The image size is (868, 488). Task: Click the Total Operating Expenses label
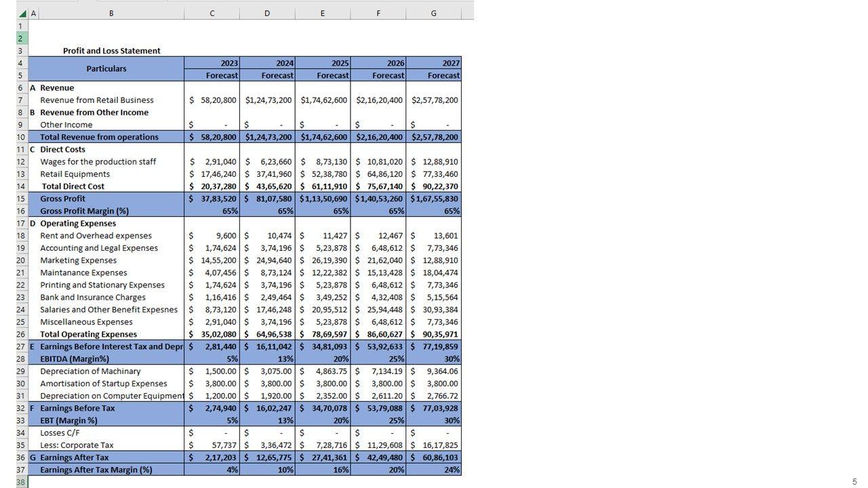click(89, 334)
